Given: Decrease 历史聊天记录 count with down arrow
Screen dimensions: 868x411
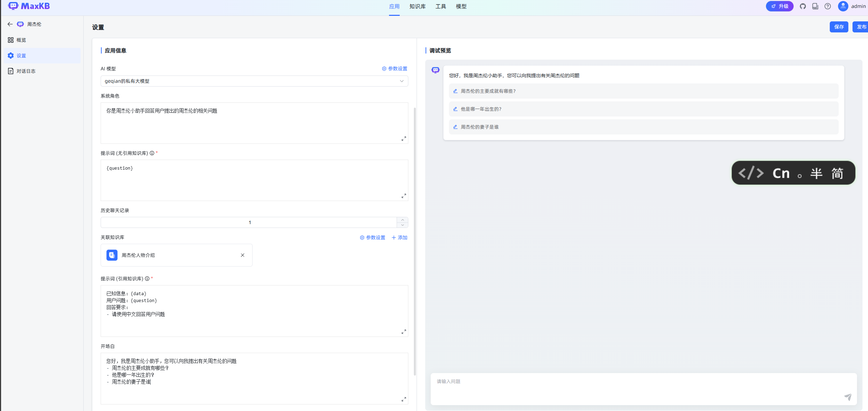Looking at the screenshot, I should [402, 225].
